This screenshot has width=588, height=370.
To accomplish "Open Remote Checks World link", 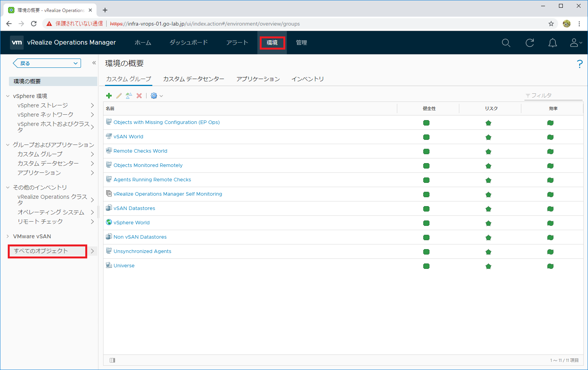I will [x=140, y=151].
